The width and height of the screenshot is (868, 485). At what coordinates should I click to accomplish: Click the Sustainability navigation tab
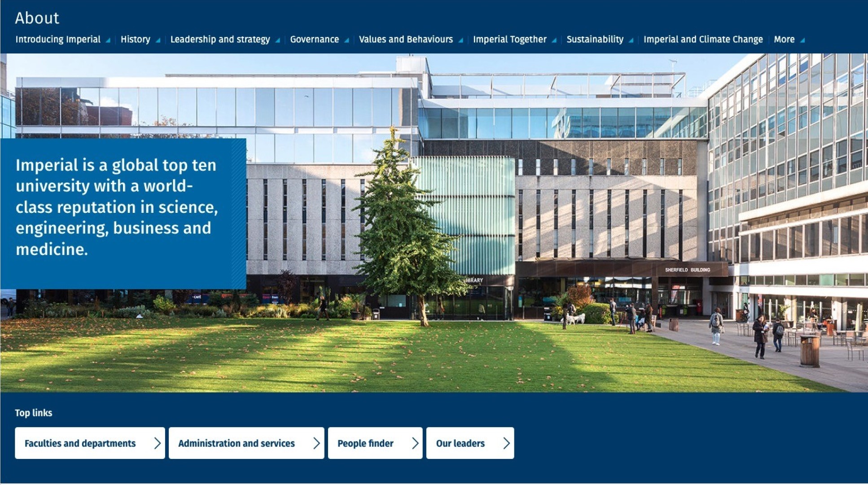pos(596,39)
